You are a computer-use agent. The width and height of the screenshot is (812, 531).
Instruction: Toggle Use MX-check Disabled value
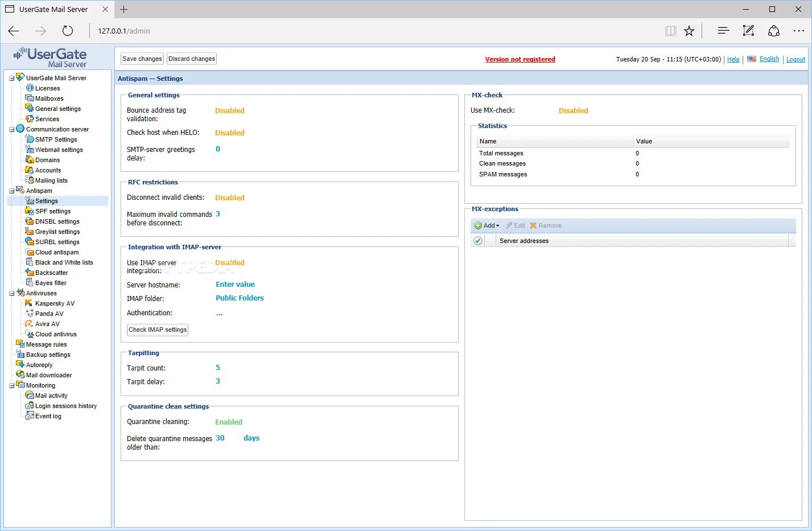[x=573, y=111]
